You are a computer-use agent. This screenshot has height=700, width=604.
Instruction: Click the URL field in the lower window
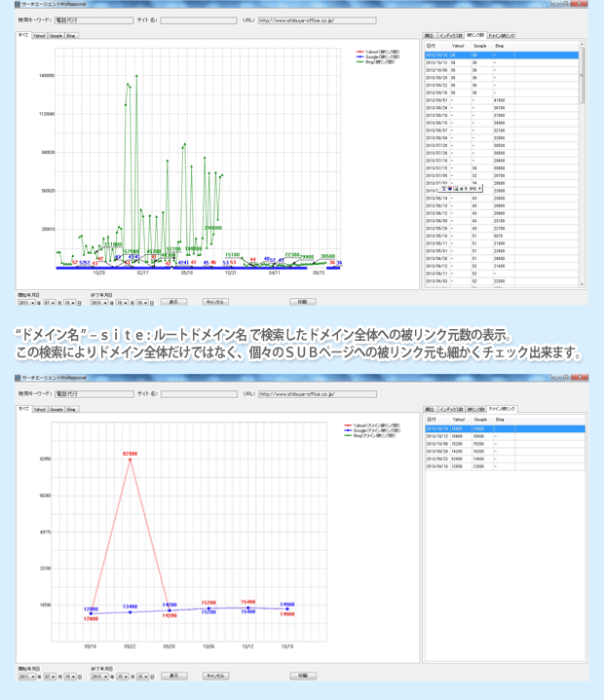(318, 394)
